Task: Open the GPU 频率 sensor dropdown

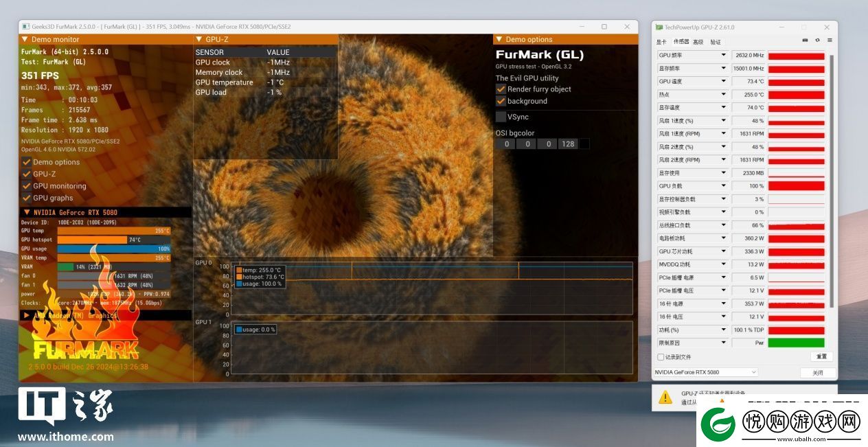Action: [x=723, y=55]
